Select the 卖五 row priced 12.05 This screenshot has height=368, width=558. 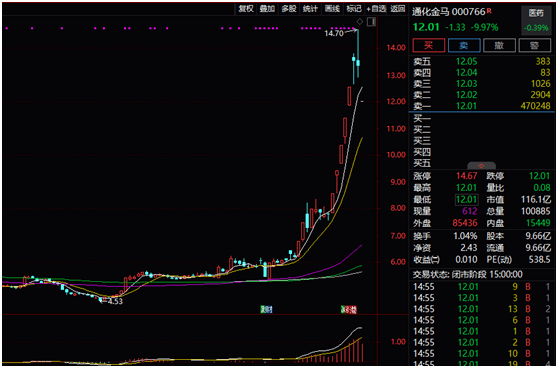pyautogui.click(x=481, y=62)
